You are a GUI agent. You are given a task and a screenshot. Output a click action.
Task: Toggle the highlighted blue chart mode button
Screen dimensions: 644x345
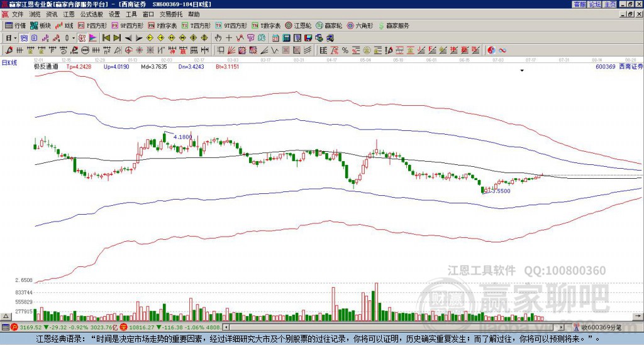(x=24, y=38)
